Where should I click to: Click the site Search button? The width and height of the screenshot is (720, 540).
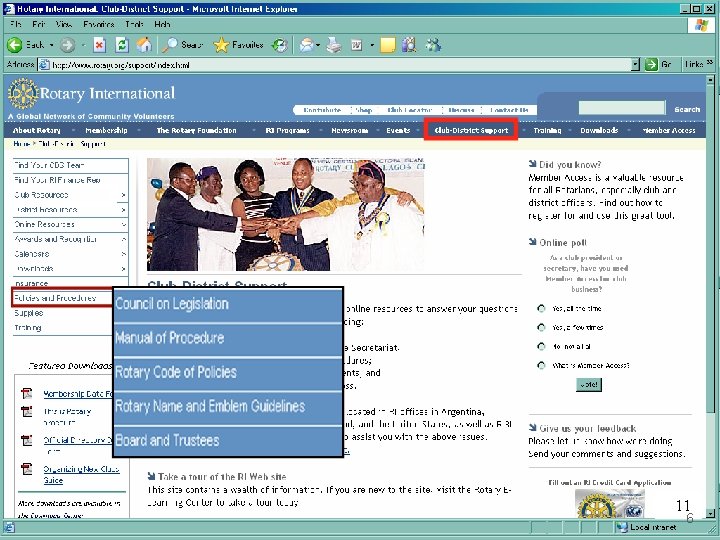coord(687,109)
